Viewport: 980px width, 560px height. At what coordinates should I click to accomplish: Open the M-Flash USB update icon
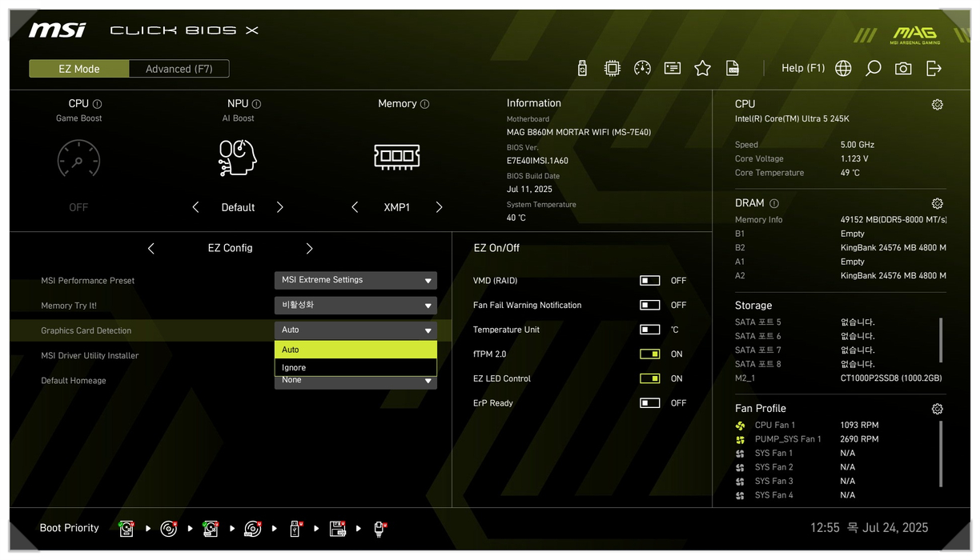pyautogui.click(x=582, y=69)
